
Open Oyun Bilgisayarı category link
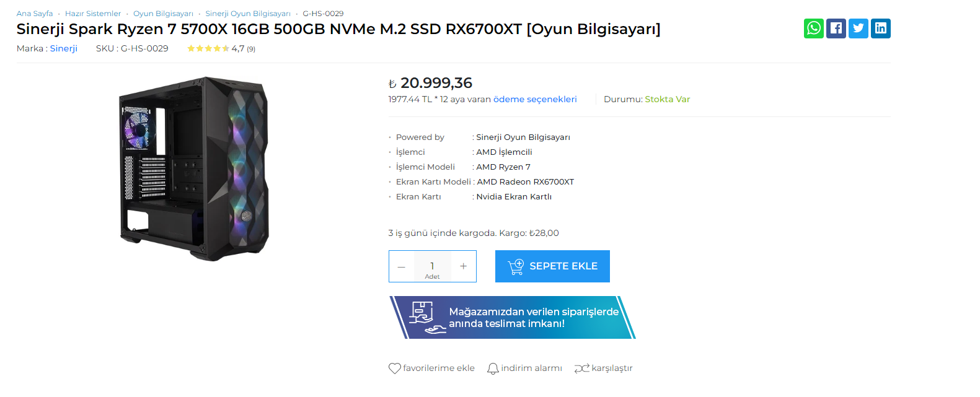point(162,13)
